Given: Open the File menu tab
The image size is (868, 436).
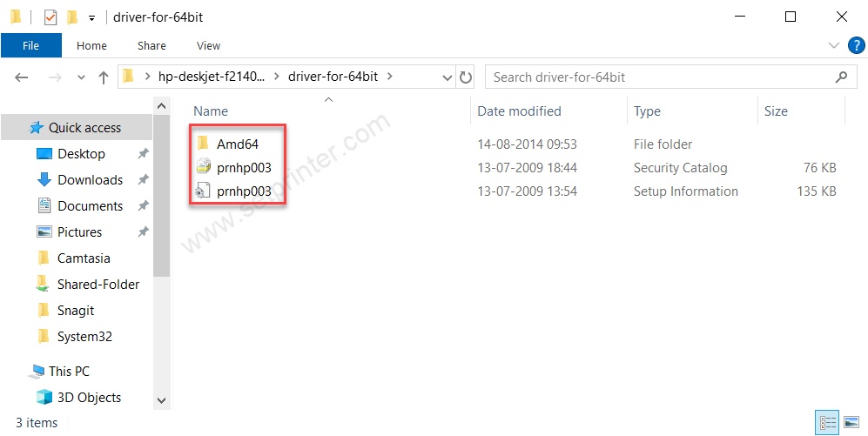Looking at the screenshot, I should tap(31, 45).
